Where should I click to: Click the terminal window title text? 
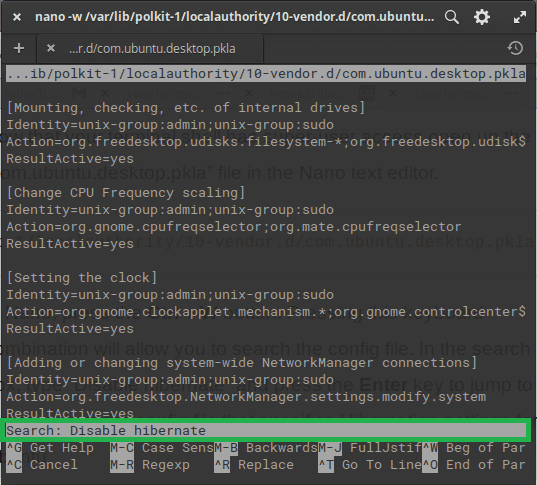pyautogui.click(x=235, y=17)
